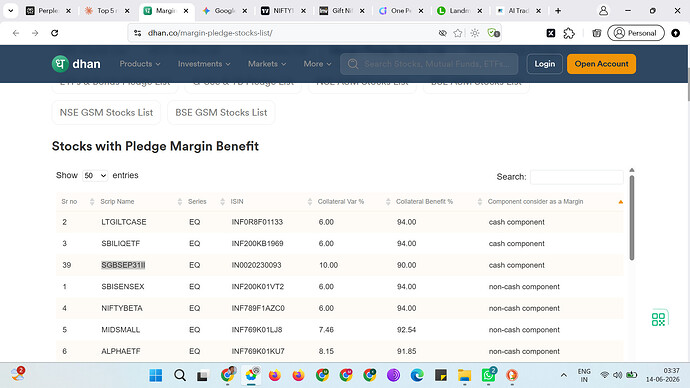The image size is (690, 388).
Task: Click the search magnifier icon in dhan header
Action: pyautogui.click(x=353, y=64)
